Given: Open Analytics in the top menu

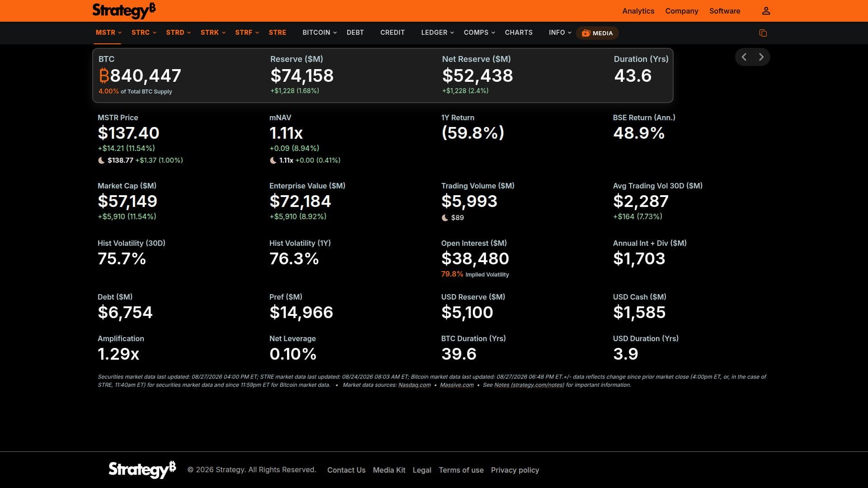Looking at the screenshot, I should point(638,11).
